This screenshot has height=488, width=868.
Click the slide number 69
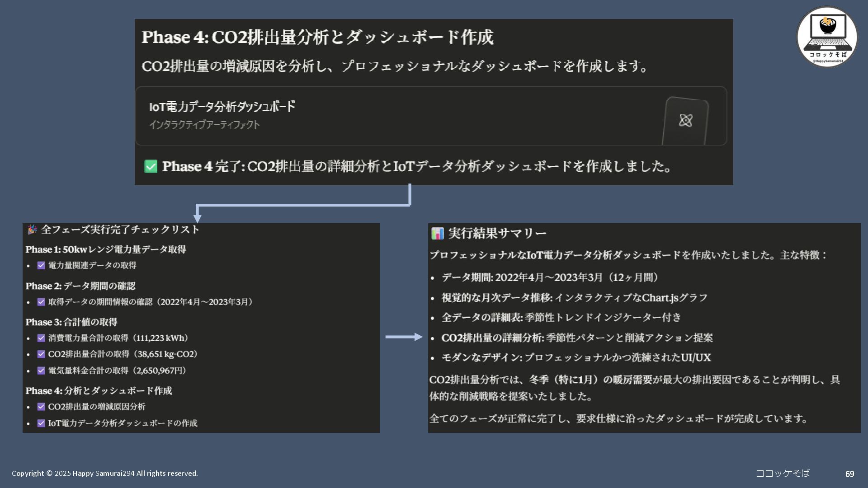849,474
